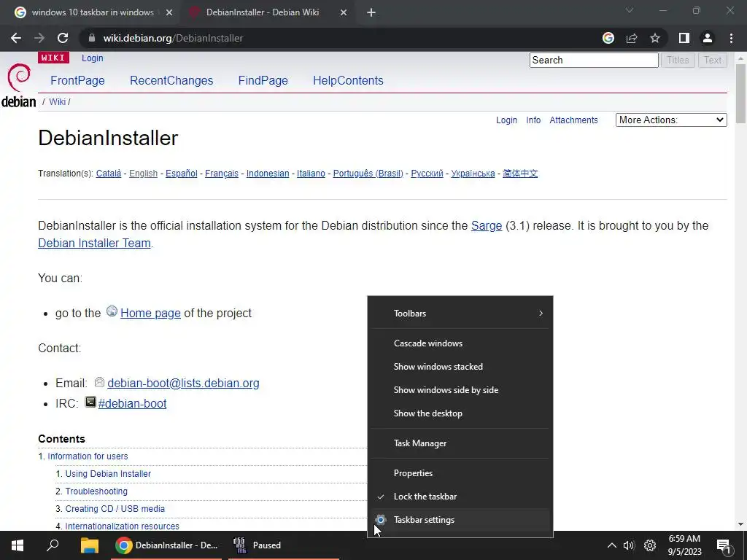Open the volume speaker icon
This screenshot has height=560, width=747.
click(x=629, y=545)
